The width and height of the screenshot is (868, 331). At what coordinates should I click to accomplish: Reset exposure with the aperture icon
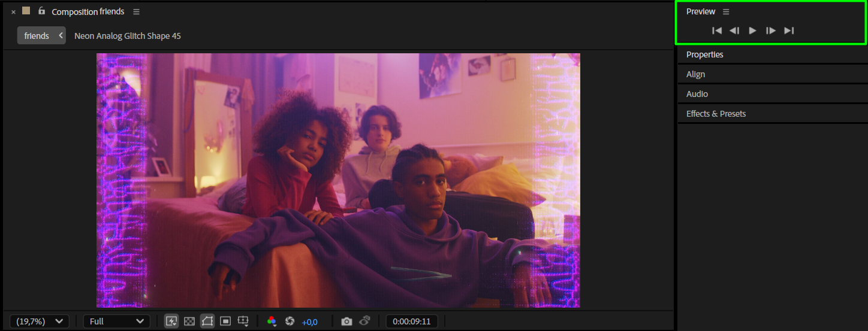290,321
